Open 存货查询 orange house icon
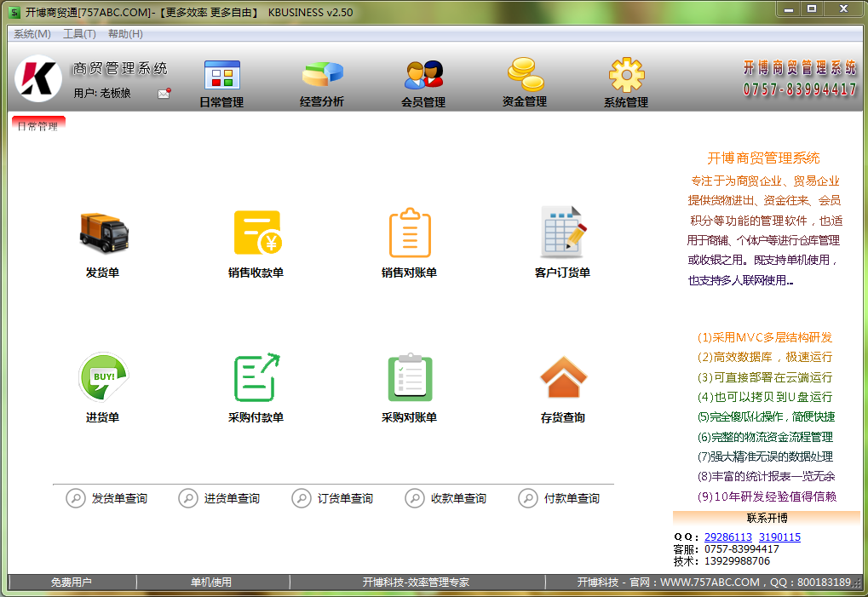Screen dimensions: 868x597 pyautogui.click(x=563, y=377)
